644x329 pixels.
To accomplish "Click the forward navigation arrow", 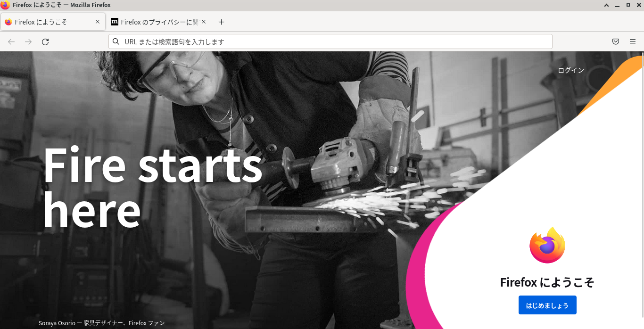I will click(x=28, y=42).
